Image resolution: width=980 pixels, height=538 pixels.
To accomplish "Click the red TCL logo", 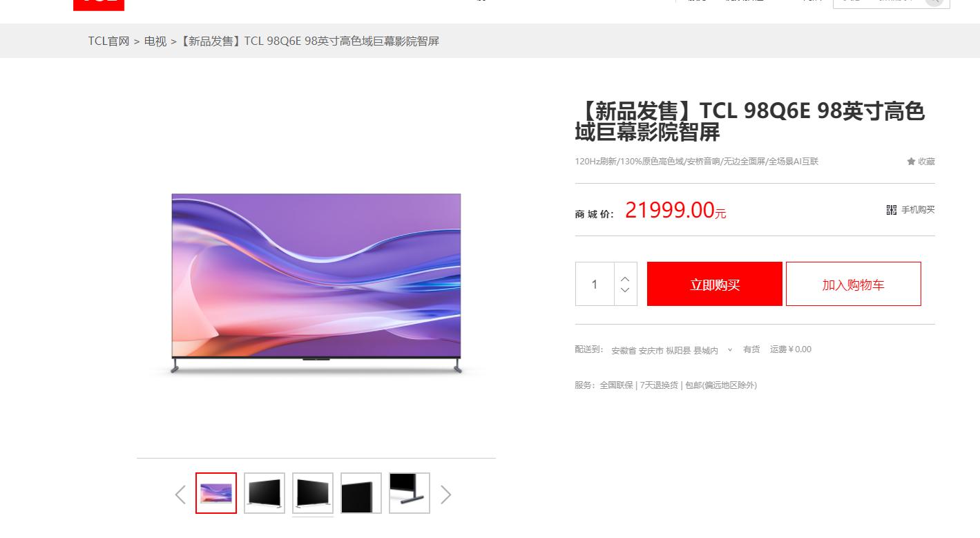I will 99,4.
